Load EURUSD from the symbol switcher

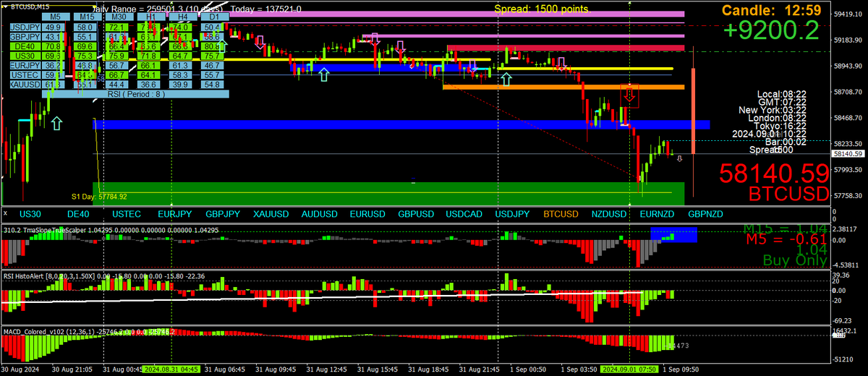pyautogui.click(x=367, y=214)
